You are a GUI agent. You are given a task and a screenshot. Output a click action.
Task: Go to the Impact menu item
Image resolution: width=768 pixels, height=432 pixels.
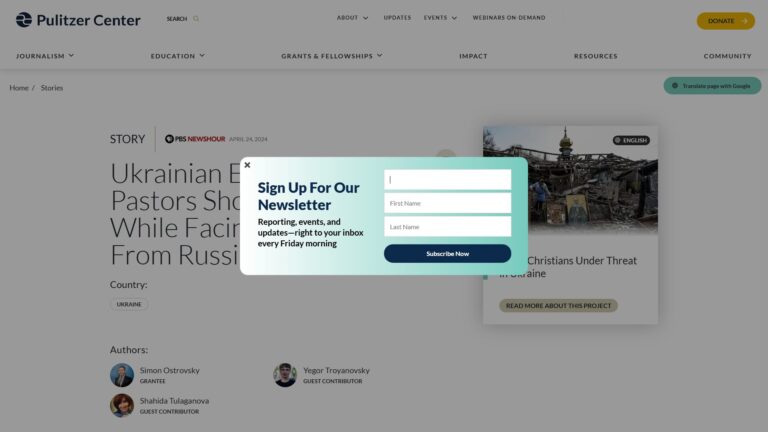473,56
